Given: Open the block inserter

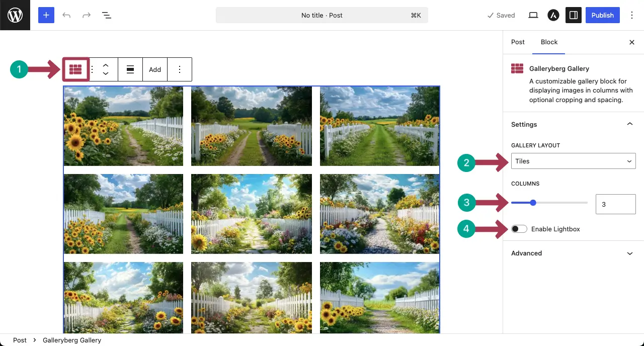Looking at the screenshot, I should (46, 15).
